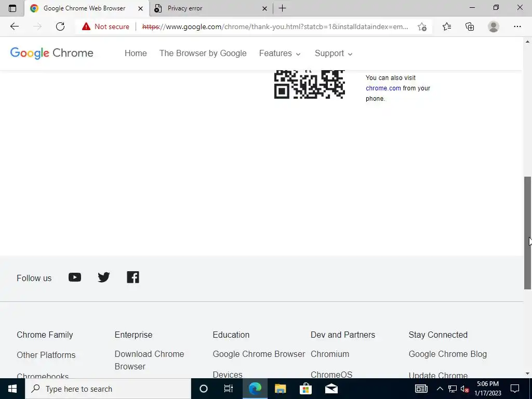Open Google Chrome Blog footer link
Screen dimensions: 532x399
coord(447,354)
